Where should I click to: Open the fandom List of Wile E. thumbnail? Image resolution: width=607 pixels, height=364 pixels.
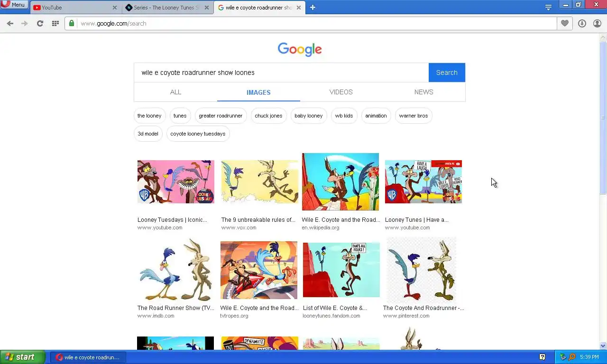pos(341,270)
